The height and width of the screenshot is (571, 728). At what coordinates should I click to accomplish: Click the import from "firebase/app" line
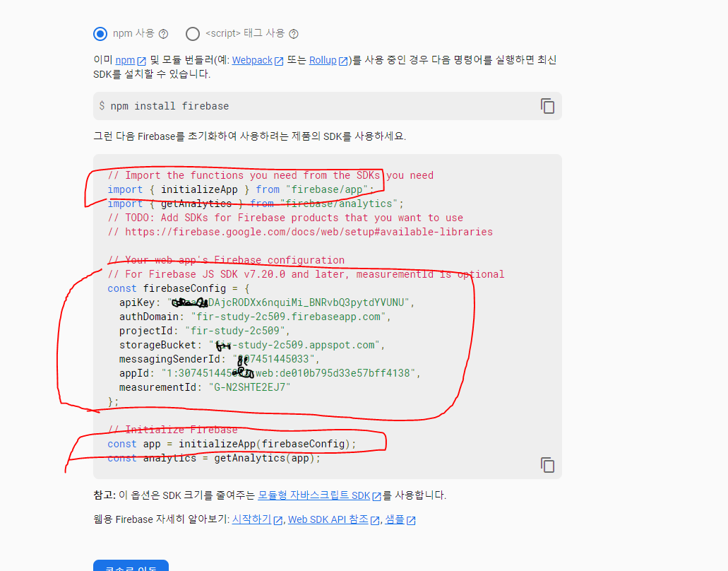[241, 189]
